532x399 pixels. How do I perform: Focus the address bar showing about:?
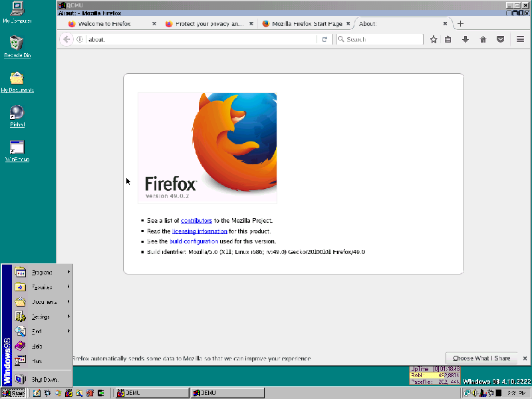point(200,39)
